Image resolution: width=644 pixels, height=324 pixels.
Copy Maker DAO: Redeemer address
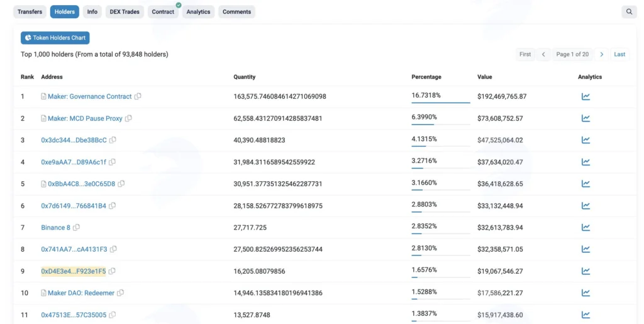(x=121, y=293)
